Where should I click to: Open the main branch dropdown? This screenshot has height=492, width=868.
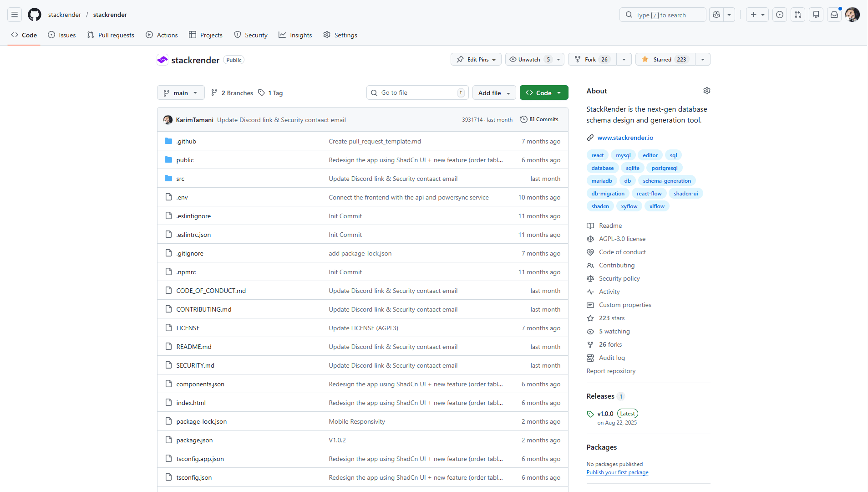180,92
